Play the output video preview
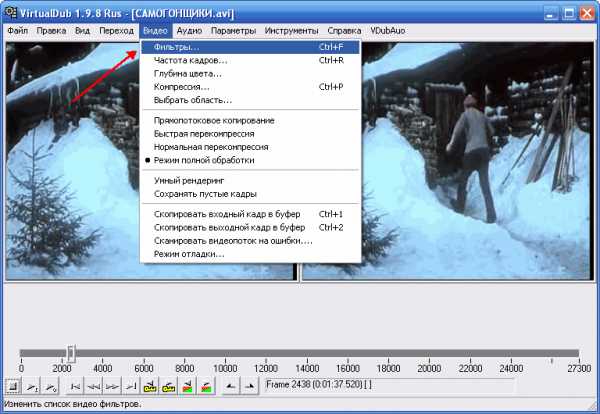600x414 pixels. [50, 386]
